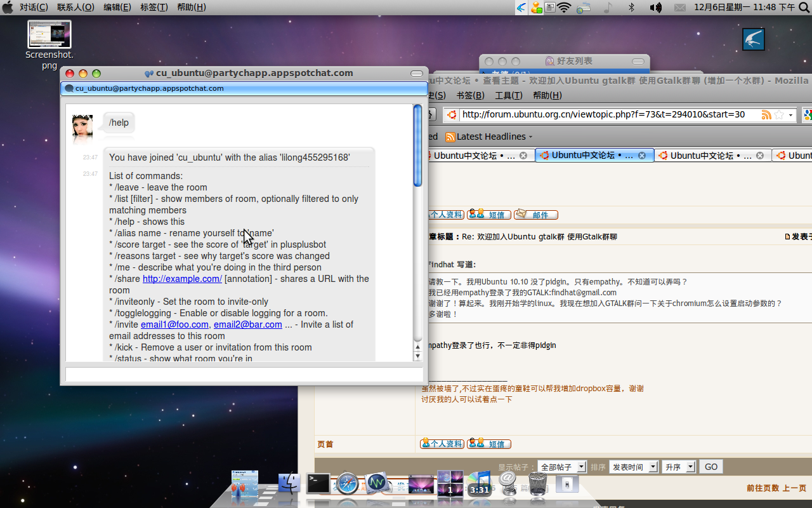The height and width of the screenshot is (508, 812).
Task: Launch Terminal from the dock
Action: pos(318,484)
